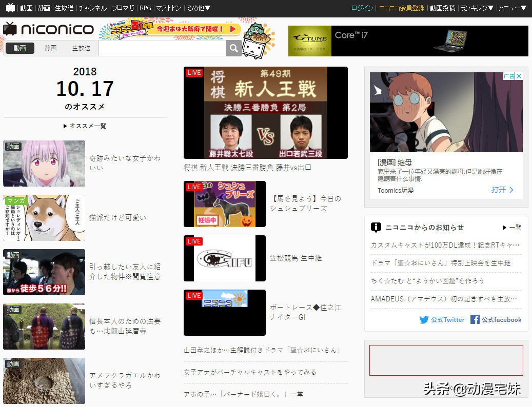Show the オススメ一覧 list
This screenshot has width=532, height=407.
(85, 126)
